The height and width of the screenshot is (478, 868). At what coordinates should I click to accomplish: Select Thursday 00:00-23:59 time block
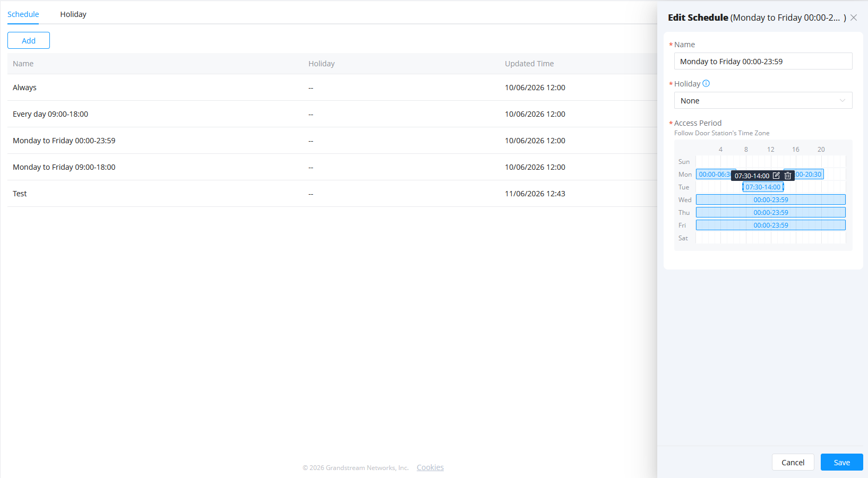tap(771, 212)
